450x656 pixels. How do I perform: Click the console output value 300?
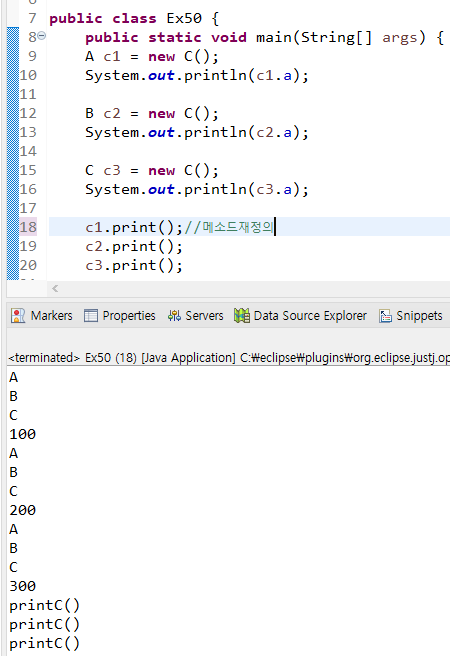[23, 586]
